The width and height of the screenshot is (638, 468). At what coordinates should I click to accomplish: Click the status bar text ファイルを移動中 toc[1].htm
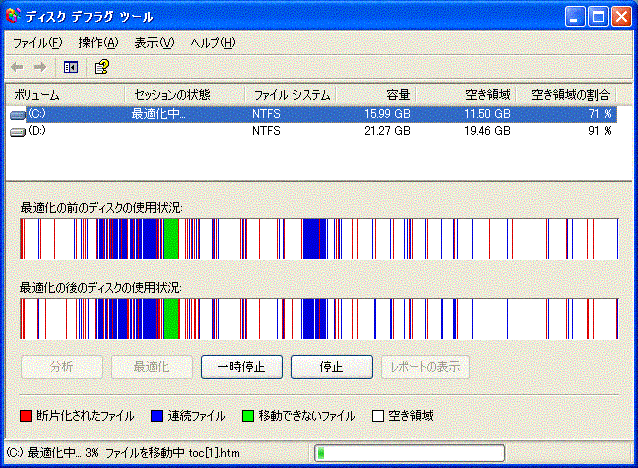173,453
